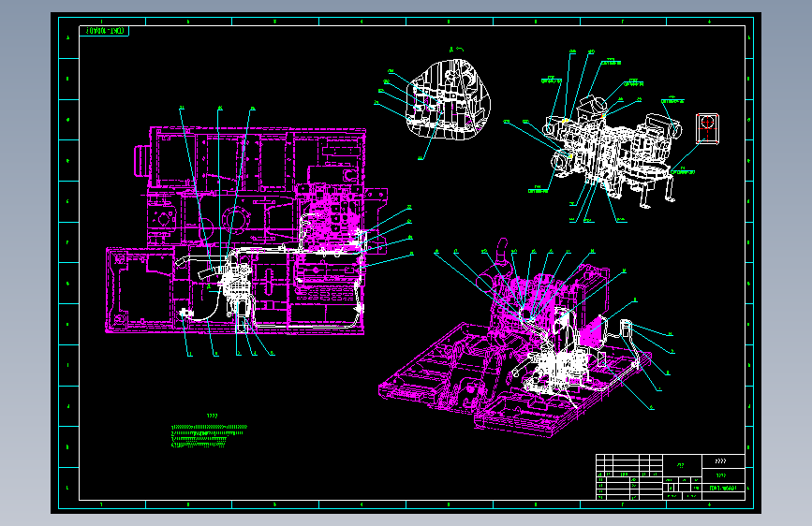Select the magenta top plan view of the chassis
This screenshot has width=812, height=526.
click(x=246, y=230)
